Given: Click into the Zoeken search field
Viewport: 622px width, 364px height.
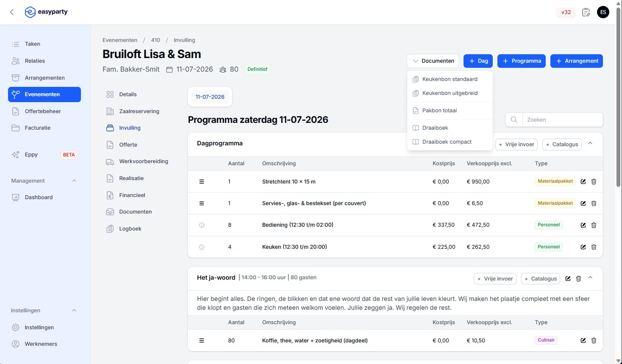Looking at the screenshot, I should tap(563, 120).
